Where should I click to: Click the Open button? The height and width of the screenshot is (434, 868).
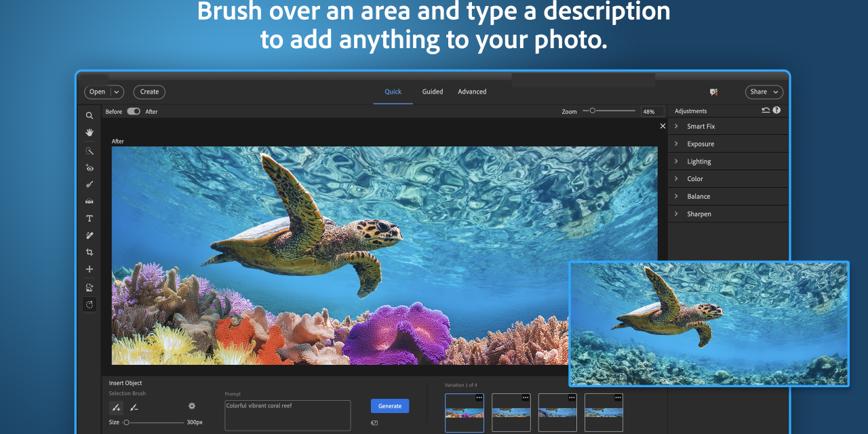(x=98, y=92)
